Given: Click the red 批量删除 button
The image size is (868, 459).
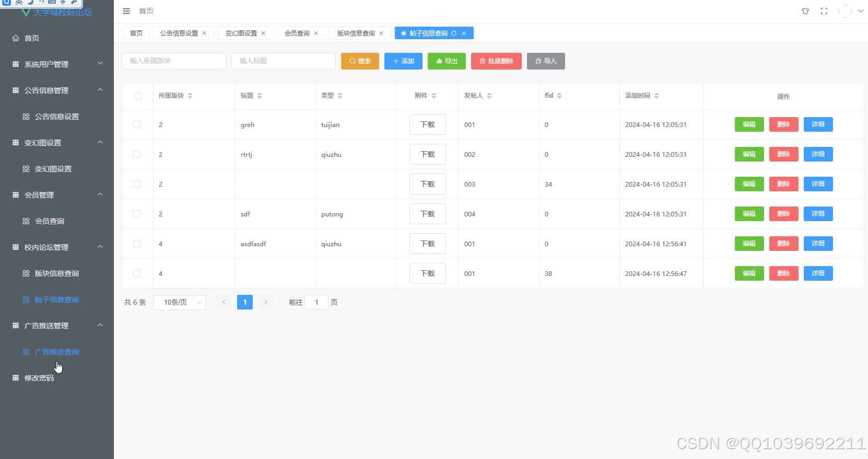Looking at the screenshot, I should pos(496,61).
